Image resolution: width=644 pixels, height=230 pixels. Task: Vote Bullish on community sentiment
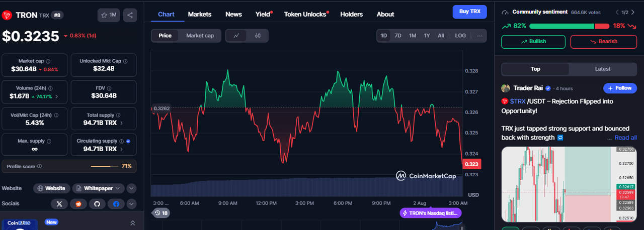pos(534,41)
